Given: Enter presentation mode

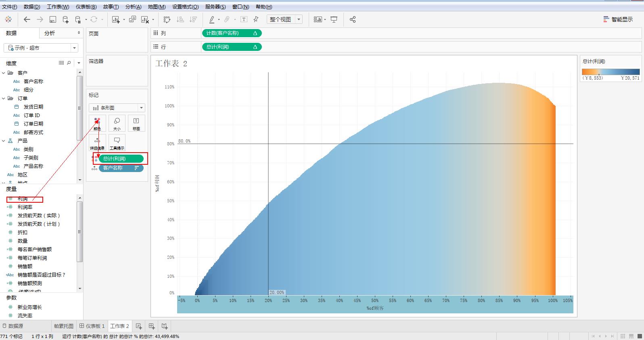Looking at the screenshot, I should point(334,19).
